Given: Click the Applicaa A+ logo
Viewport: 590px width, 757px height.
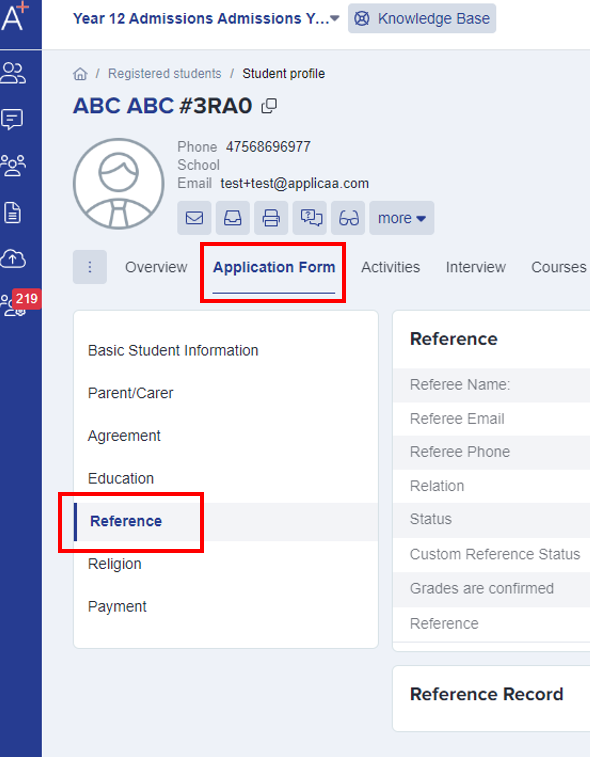Looking at the screenshot, I should pos(15,17).
